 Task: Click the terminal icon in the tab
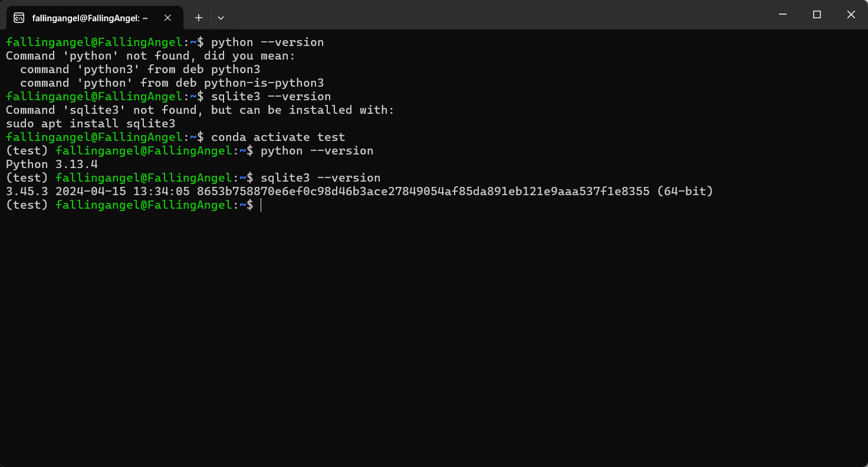click(19, 18)
